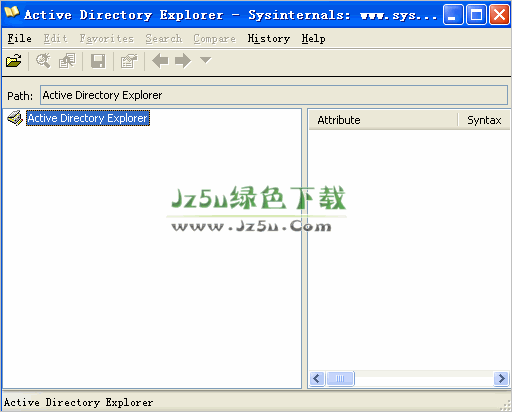Open the Help menu
The image size is (512, 412).
pyautogui.click(x=313, y=39)
